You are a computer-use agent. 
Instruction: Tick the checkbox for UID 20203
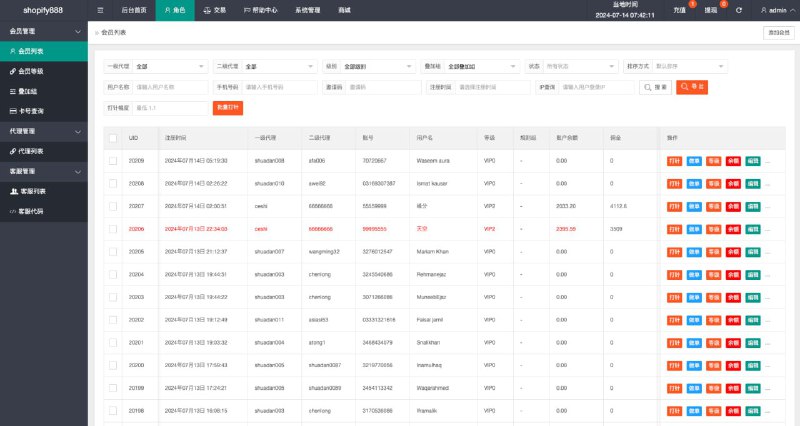tap(113, 297)
